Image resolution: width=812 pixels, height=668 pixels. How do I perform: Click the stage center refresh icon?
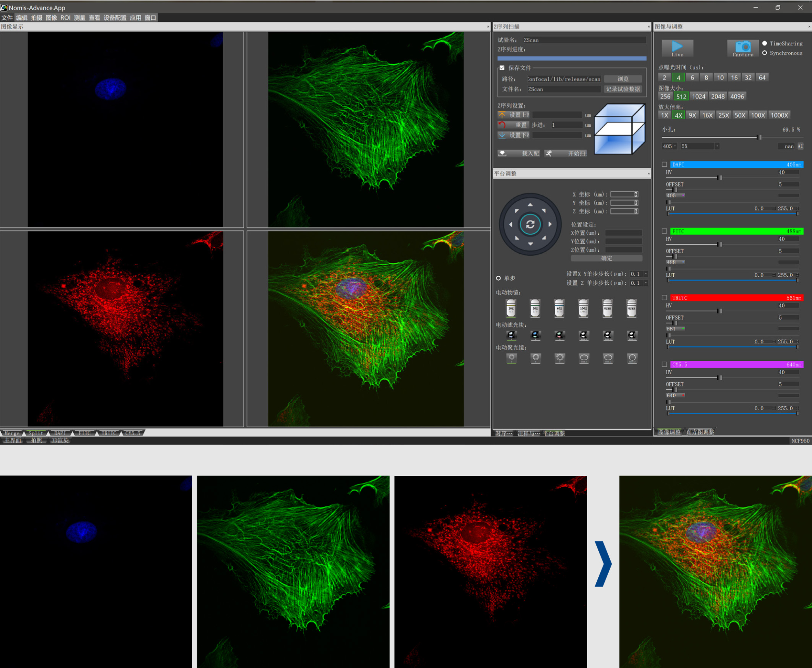(530, 224)
